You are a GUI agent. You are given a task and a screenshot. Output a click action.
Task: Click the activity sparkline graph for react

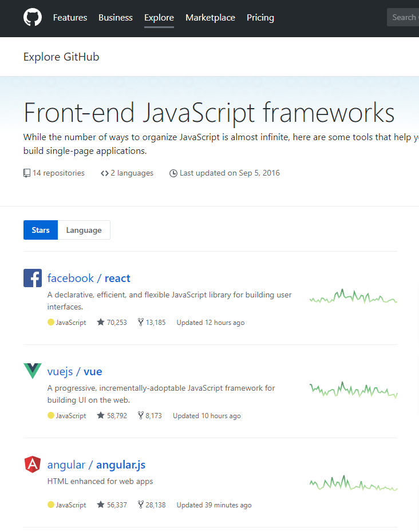[x=353, y=296]
